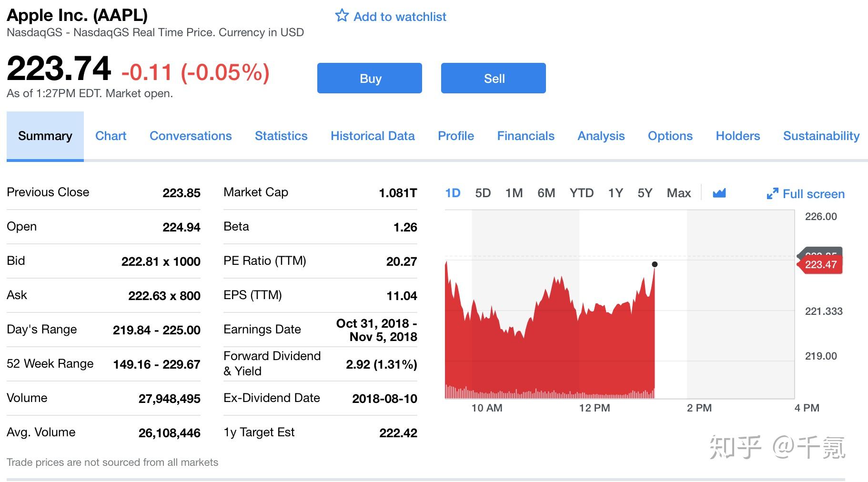The width and height of the screenshot is (868, 482).
Task: Open the Financials tab
Action: coord(526,136)
